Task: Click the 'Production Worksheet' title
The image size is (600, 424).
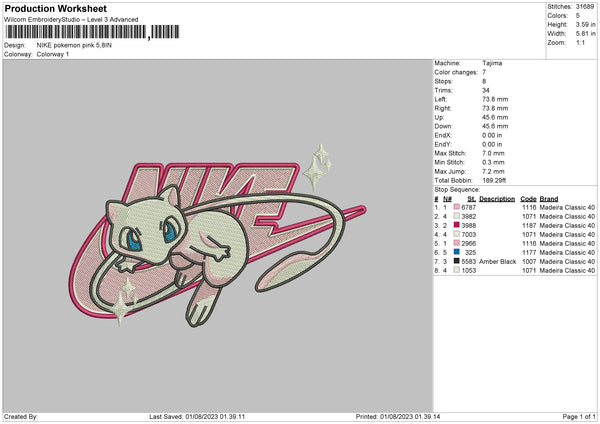Action: [x=55, y=8]
